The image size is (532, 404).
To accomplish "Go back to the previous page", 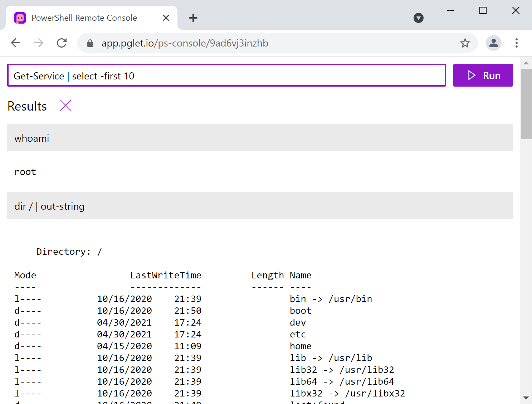I will tap(16, 43).
